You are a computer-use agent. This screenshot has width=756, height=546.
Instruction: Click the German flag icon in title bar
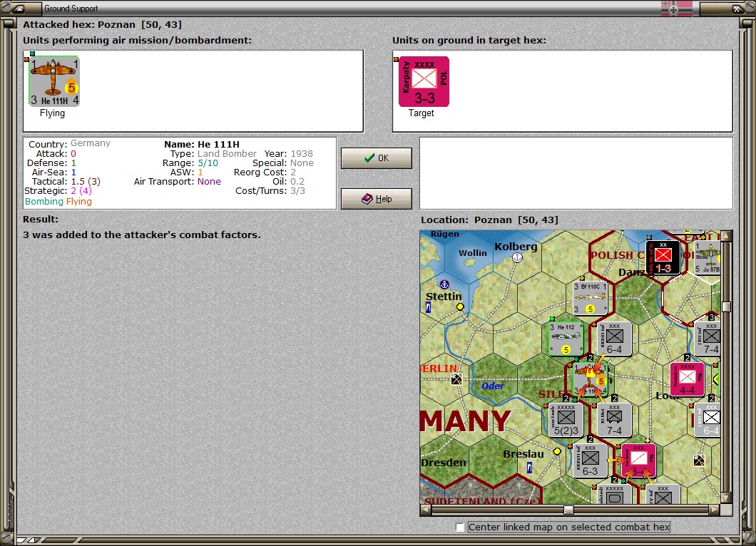[x=676, y=8]
